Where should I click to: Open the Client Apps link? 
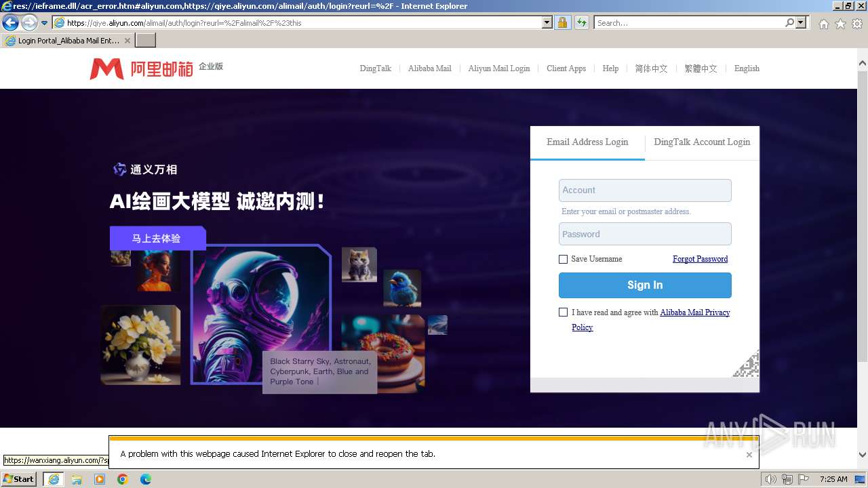(566, 68)
